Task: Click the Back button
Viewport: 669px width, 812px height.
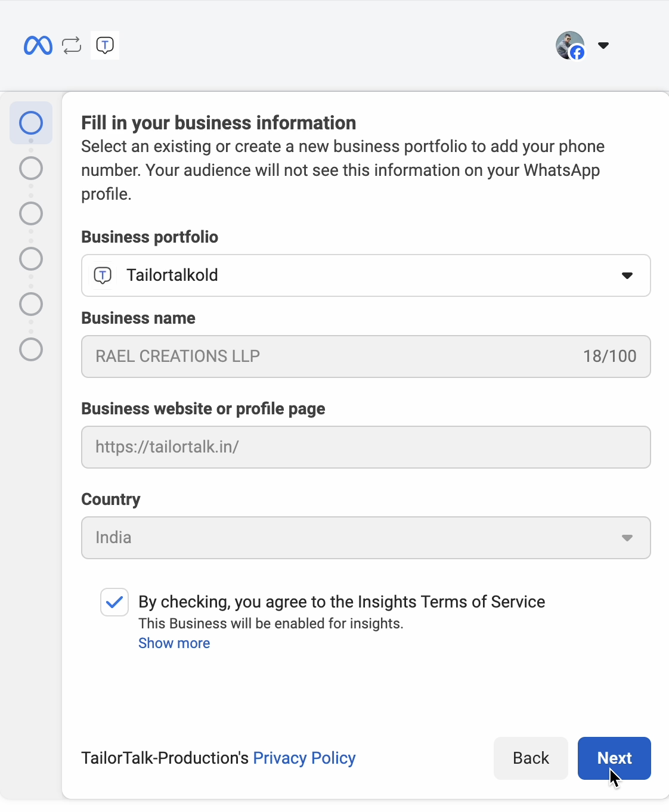Action: pyautogui.click(x=531, y=758)
